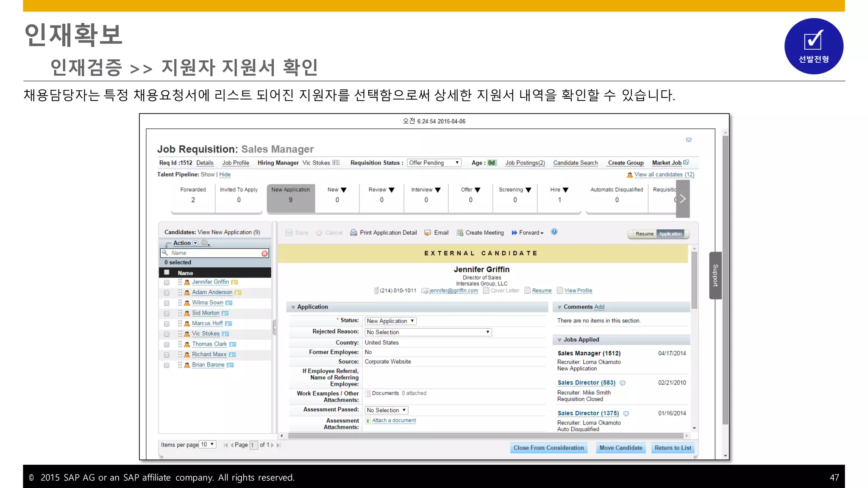Open the Sales Director (583) job link
The height and width of the screenshot is (488, 868).
pos(586,383)
